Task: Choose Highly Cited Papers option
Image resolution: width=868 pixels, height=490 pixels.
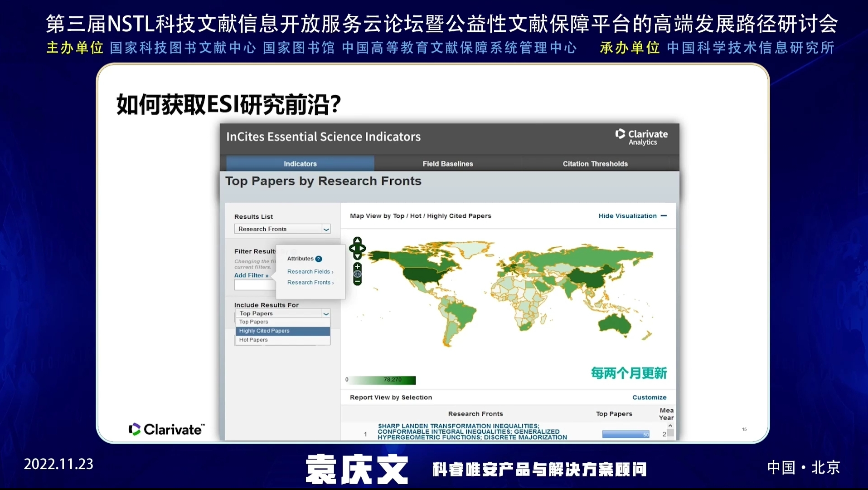Action: [x=282, y=331]
